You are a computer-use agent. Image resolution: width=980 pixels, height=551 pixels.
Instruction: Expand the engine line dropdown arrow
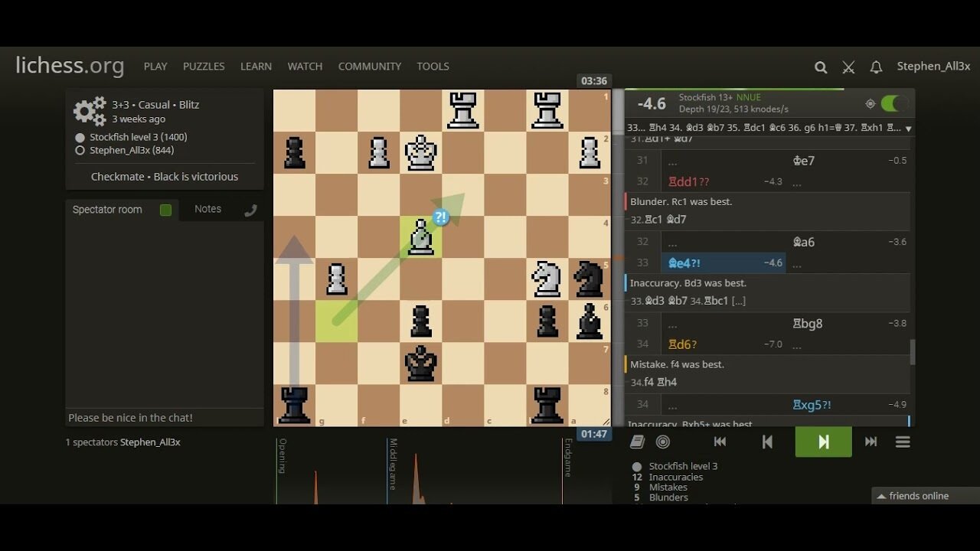pos(908,129)
